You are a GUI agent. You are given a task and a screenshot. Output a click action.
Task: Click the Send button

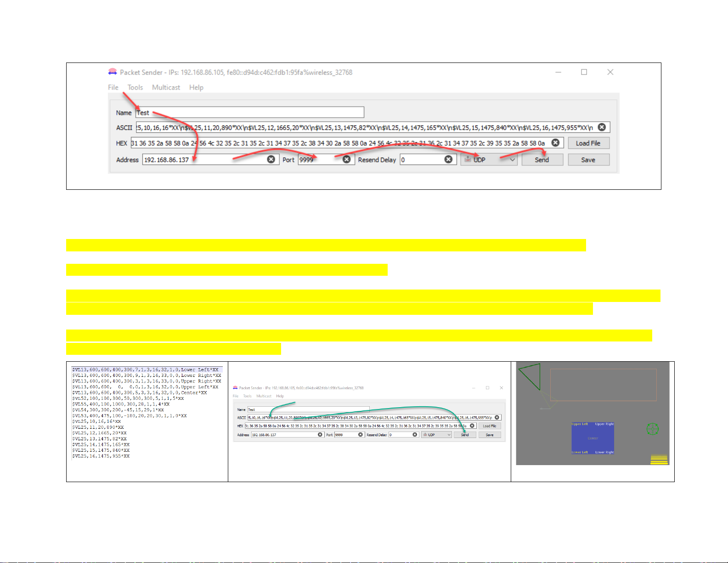[542, 159]
